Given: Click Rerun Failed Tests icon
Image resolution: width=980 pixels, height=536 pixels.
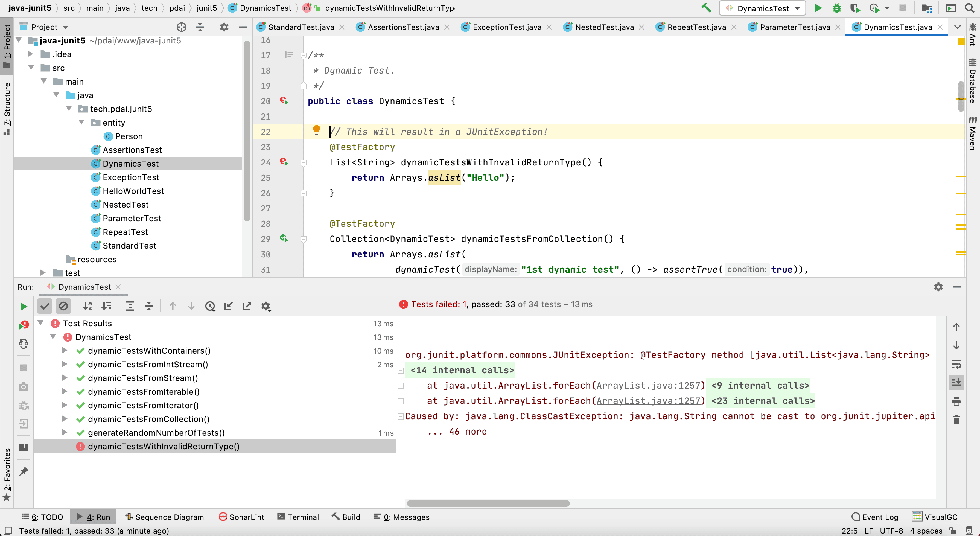Looking at the screenshot, I should tap(23, 325).
